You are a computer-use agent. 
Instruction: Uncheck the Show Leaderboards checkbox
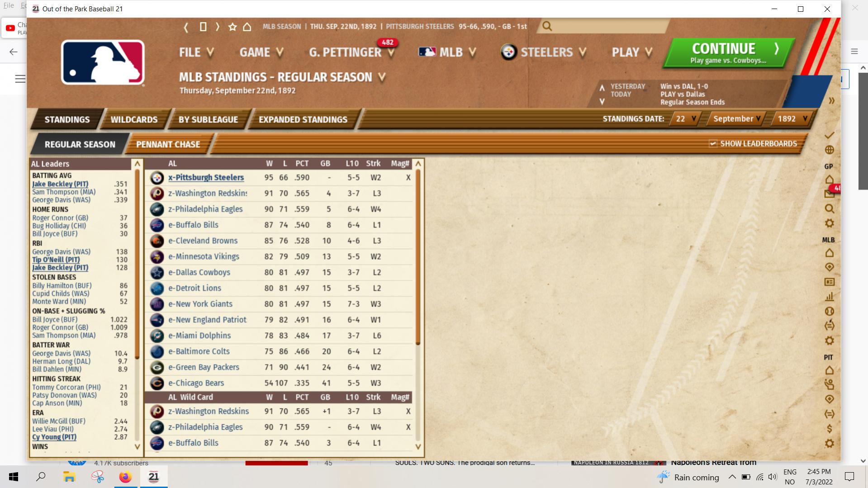[713, 144]
